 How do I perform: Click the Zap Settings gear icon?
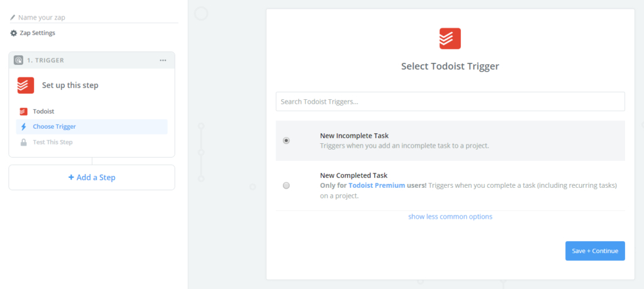(14, 33)
